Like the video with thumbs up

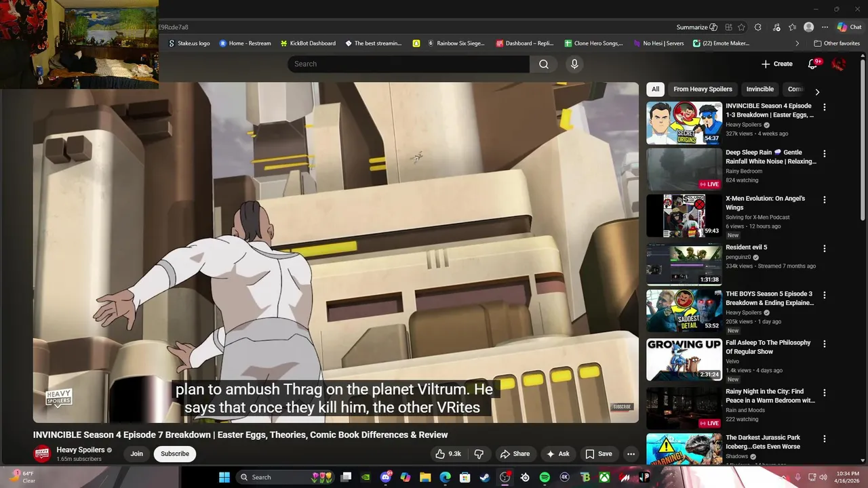[448, 454]
